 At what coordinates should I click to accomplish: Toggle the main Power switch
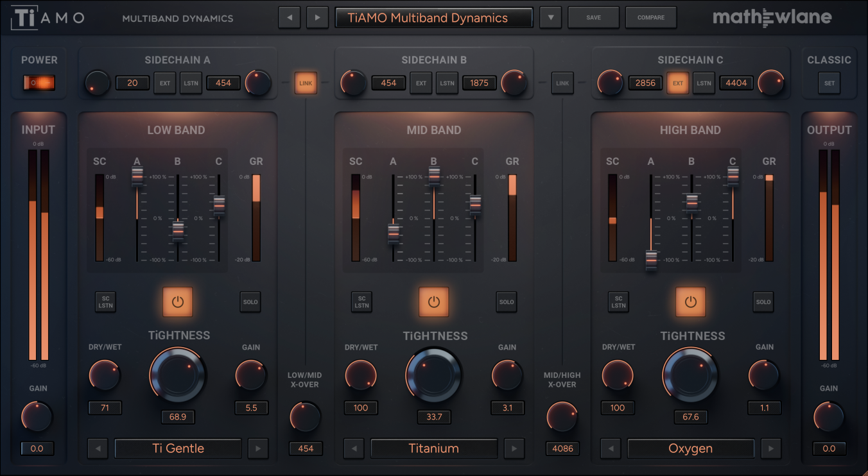pyautogui.click(x=39, y=83)
